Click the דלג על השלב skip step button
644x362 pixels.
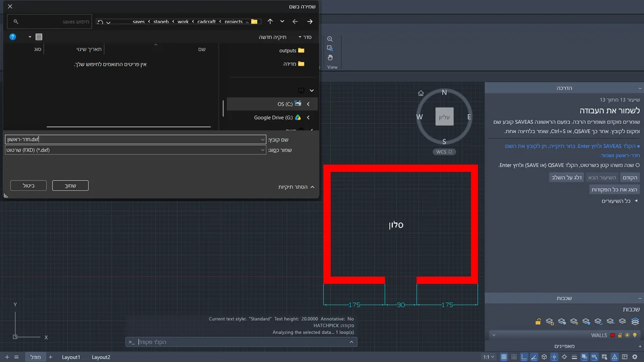(566, 178)
